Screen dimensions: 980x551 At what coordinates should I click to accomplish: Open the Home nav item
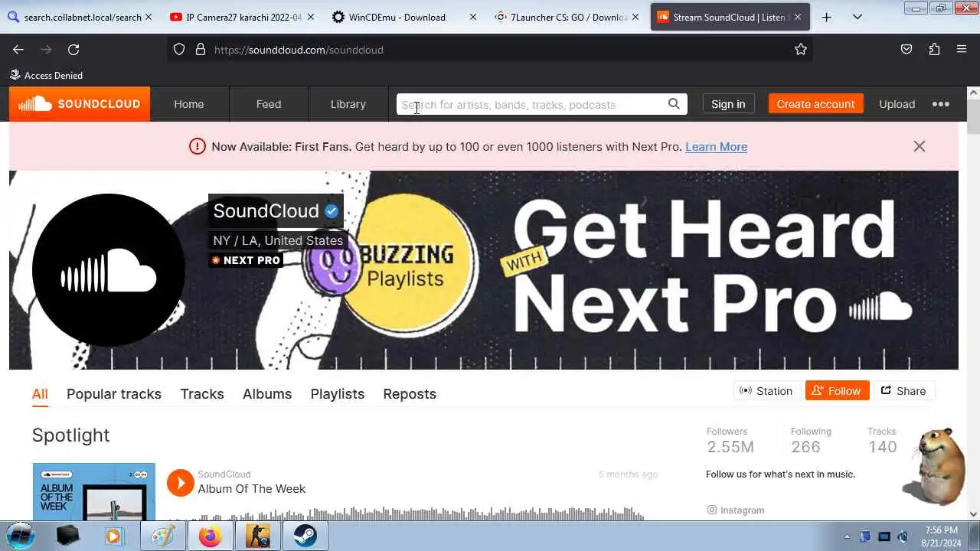(x=189, y=104)
